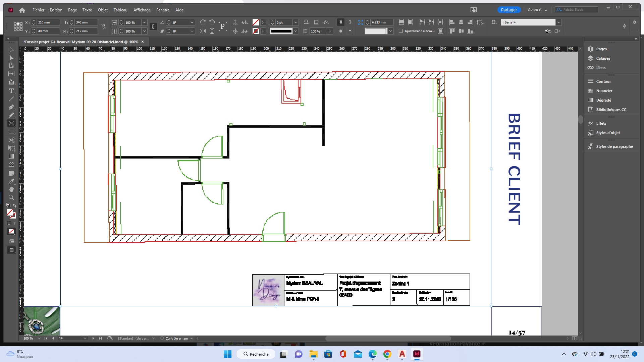Click the fill color swatch in toolbox
This screenshot has width=644, height=362.
click(10, 213)
